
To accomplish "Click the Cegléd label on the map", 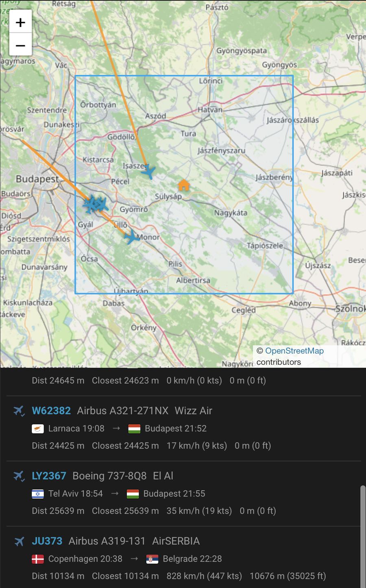I will (x=244, y=310).
